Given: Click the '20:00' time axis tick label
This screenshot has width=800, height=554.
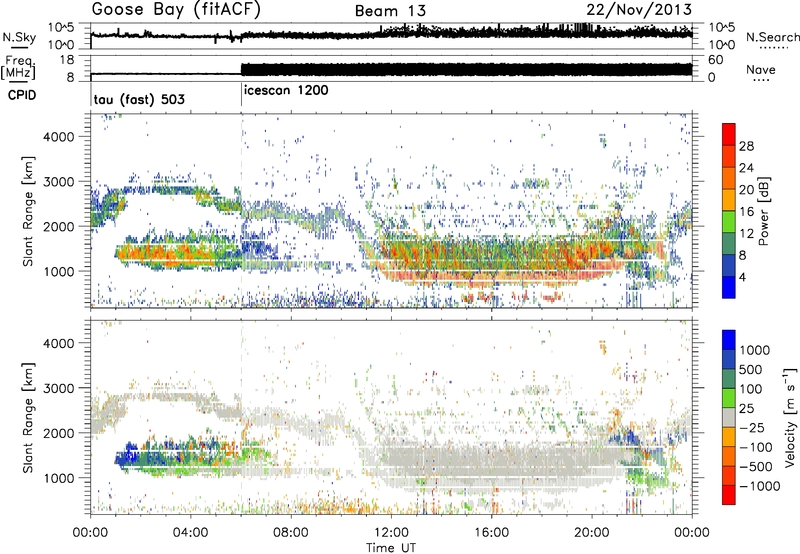Looking at the screenshot, I should [591, 533].
